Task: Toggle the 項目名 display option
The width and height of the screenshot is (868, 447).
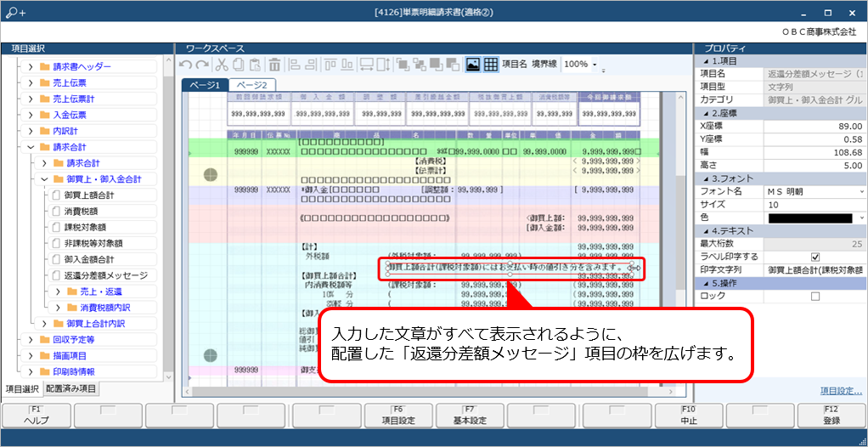Action: point(515,65)
